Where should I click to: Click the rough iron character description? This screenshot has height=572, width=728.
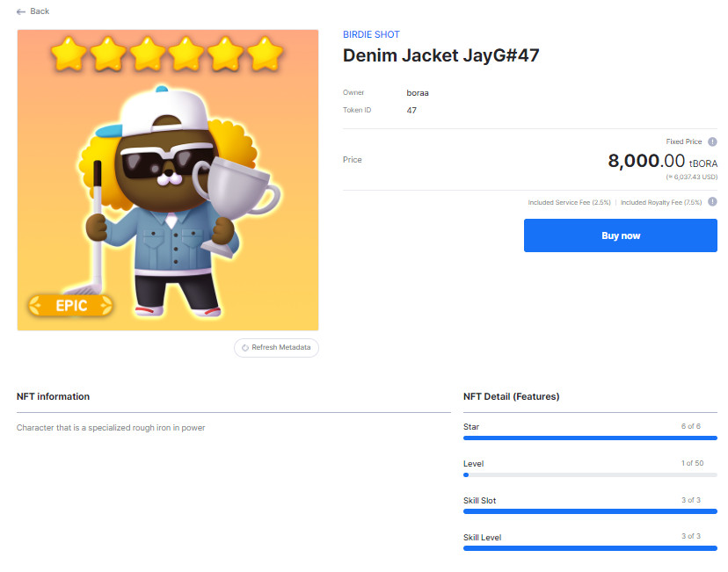coord(111,428)
